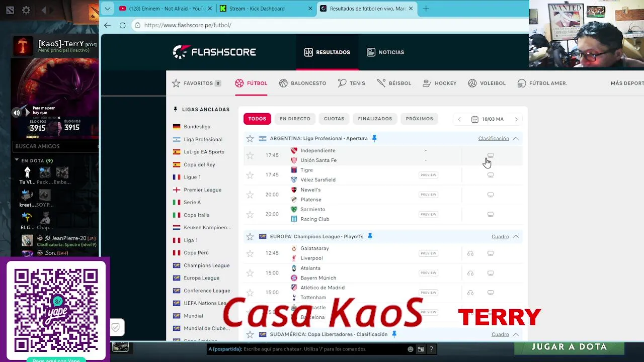
Task: Favorite the Champions League Playoffs league star
Action: [250, 236]
